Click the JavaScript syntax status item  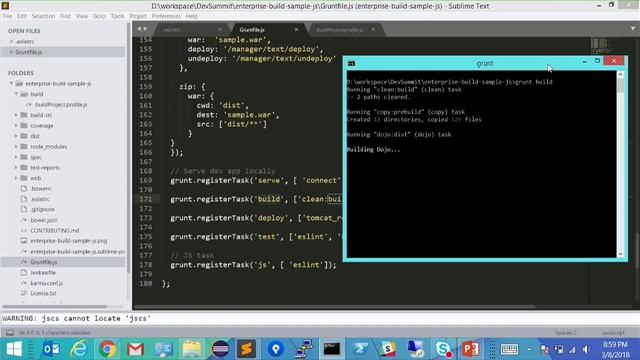point(613,333)
